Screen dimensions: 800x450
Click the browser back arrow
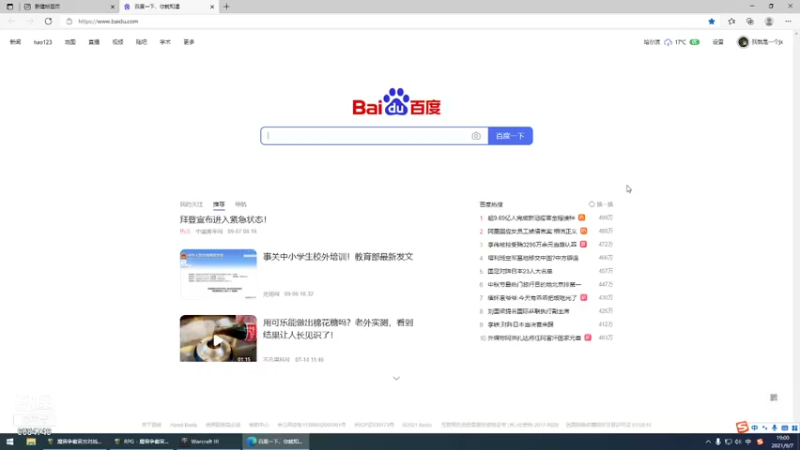12,21
